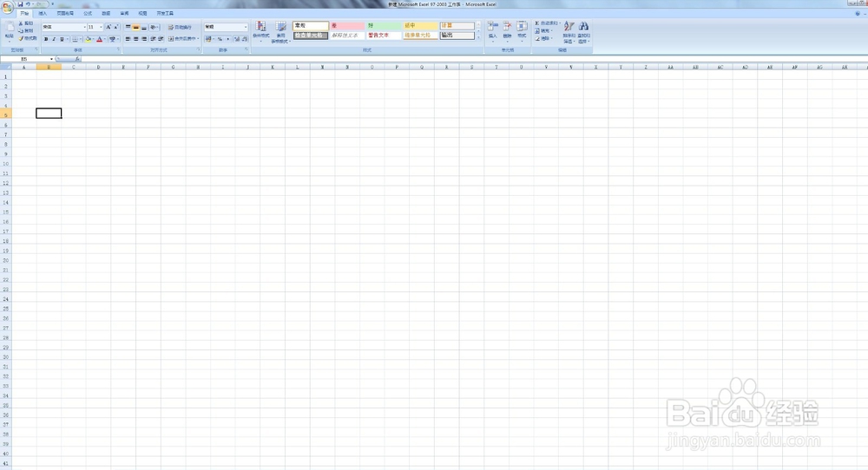Copy the selected cell
The height and width of the screenshot is (470, 868).
pos(25,31)
